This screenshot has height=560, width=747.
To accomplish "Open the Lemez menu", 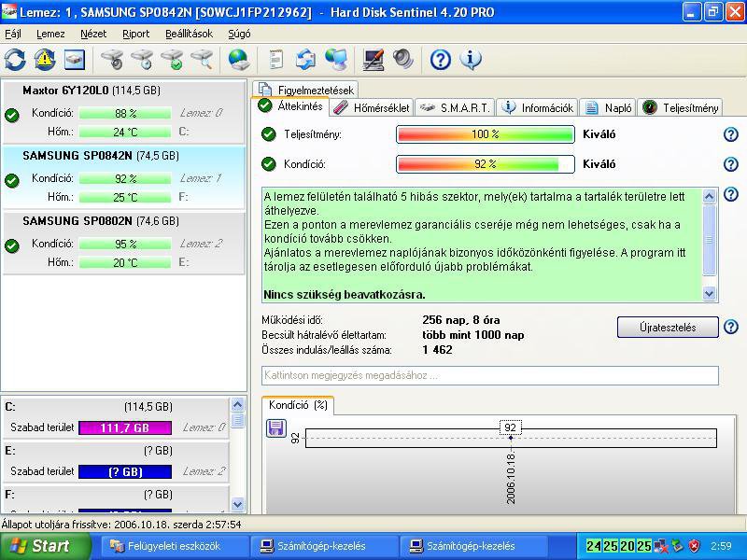I will 50,34.
